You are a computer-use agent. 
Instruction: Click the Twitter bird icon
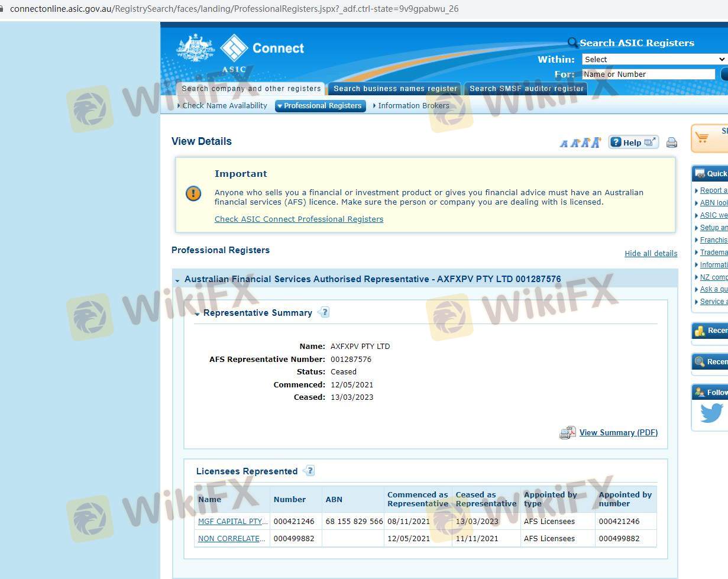click(x=711, y=413)
